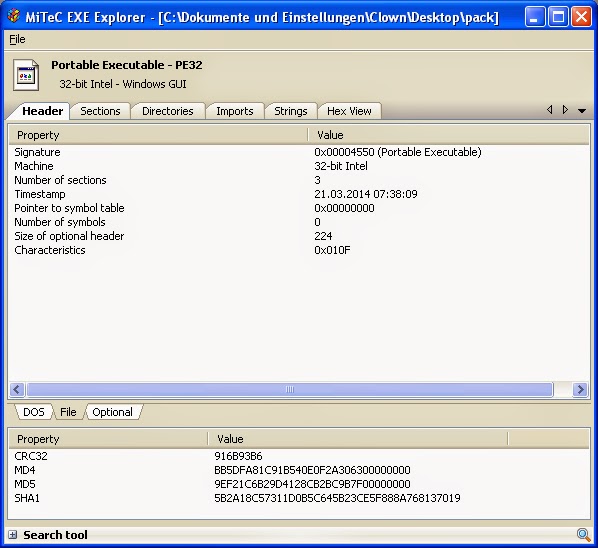Select the Timestamp row

click(299, 194)
